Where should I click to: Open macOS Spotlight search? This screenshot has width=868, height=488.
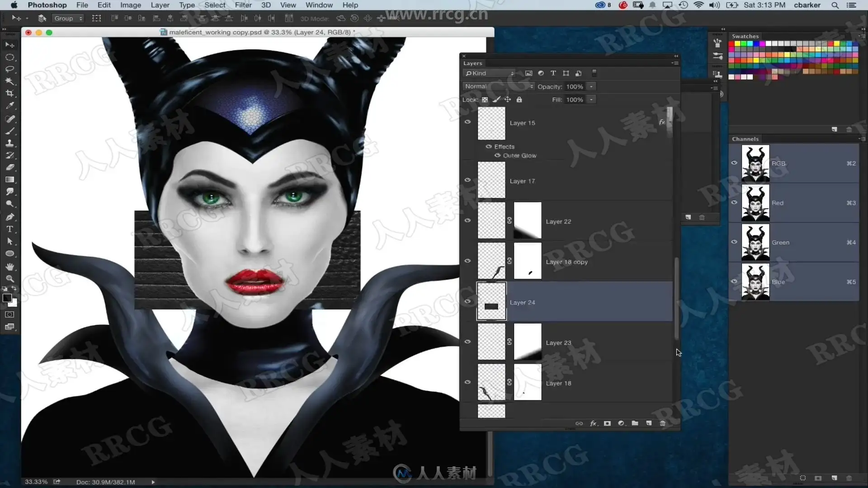(835, 5)
